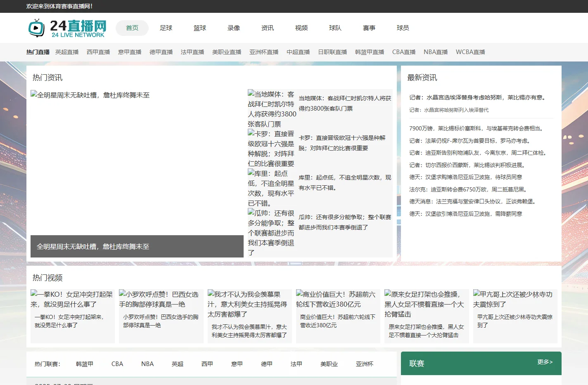Play video 小罗欢呼点赞！巴西女选手
Image resolution: width=588 pixels, height=385 pixels.
161,316
